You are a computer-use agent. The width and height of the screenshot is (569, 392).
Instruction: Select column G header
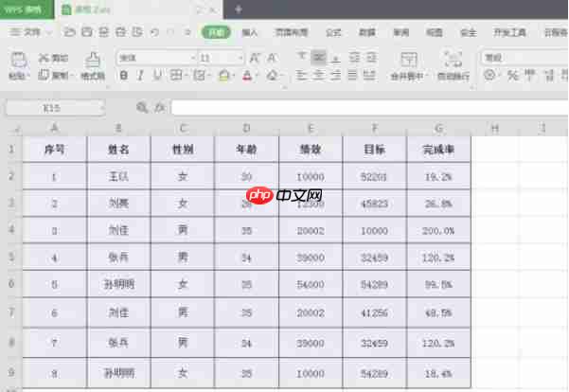[x=438, y=128]
